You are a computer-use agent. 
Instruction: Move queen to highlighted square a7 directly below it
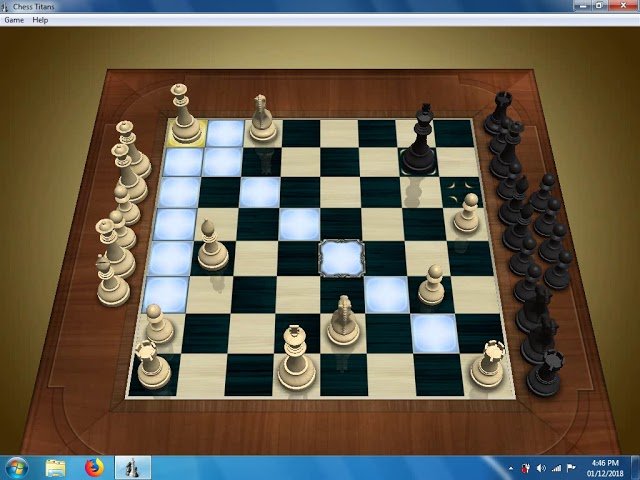coord(182,162)
